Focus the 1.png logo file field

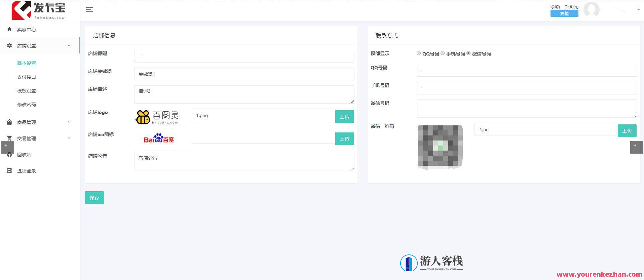coord(263,115)
